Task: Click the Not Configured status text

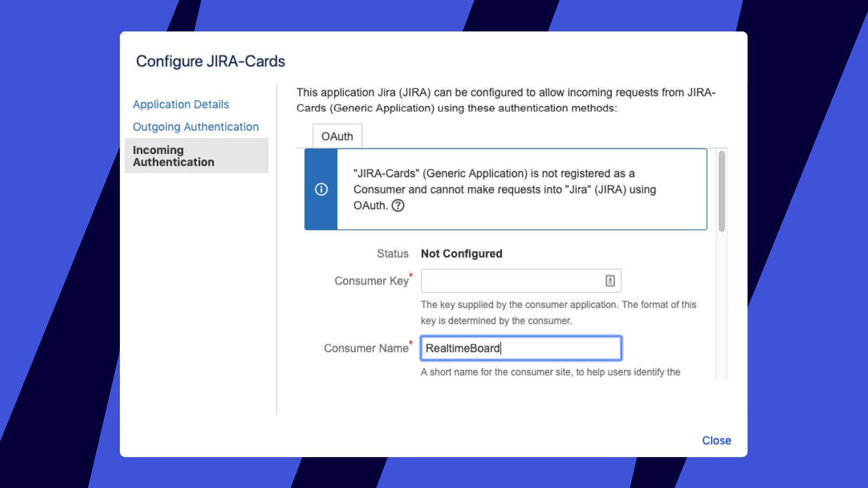Action: tap(461, 254)
